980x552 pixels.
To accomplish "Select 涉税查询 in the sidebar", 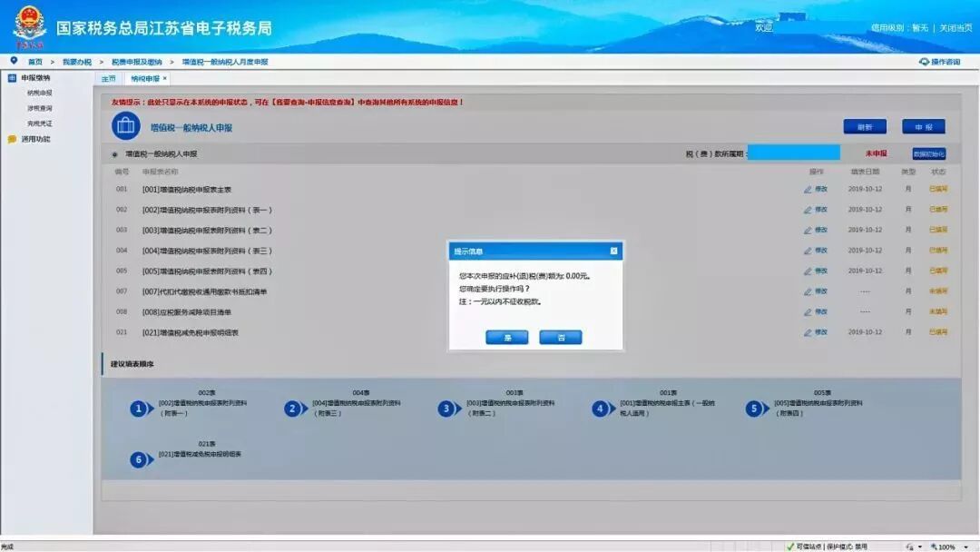I will (x=39, y=108).
